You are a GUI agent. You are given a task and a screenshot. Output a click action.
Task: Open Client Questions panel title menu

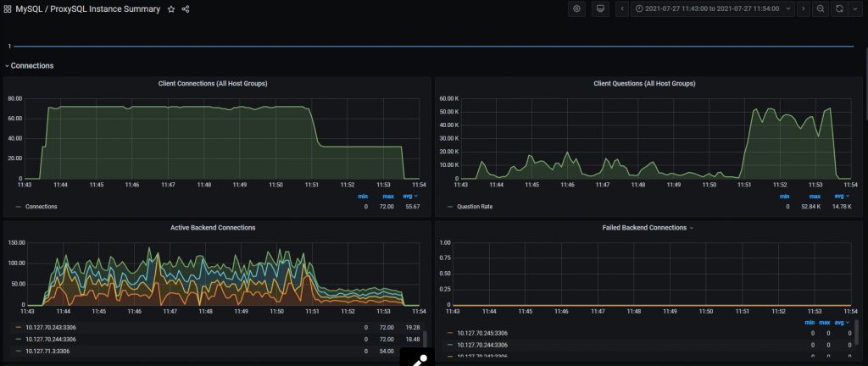click(x=644, y=84)
